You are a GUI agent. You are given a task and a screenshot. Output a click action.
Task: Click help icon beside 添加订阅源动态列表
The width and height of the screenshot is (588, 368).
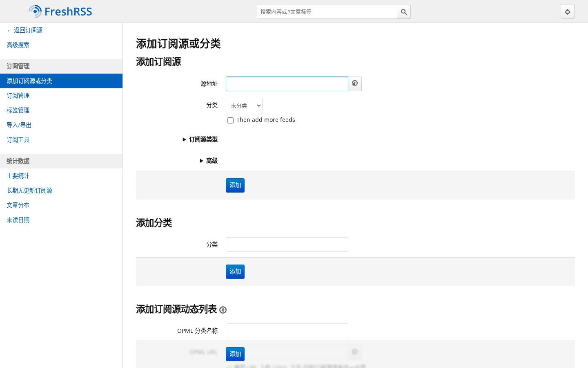pos(223,310)
